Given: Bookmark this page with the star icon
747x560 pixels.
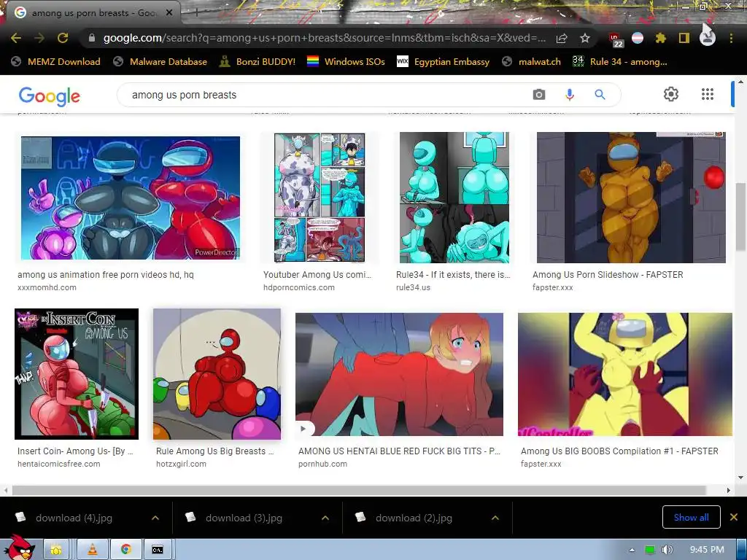Looking at the screenshot, I should pos(585,38).
